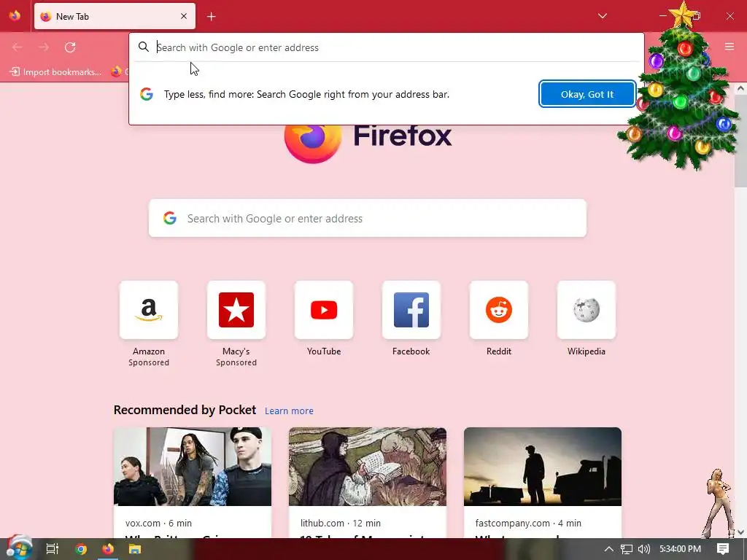
Task: Click the page's vertical scrollbar down arrow
Action: click(x=740, y=532)
